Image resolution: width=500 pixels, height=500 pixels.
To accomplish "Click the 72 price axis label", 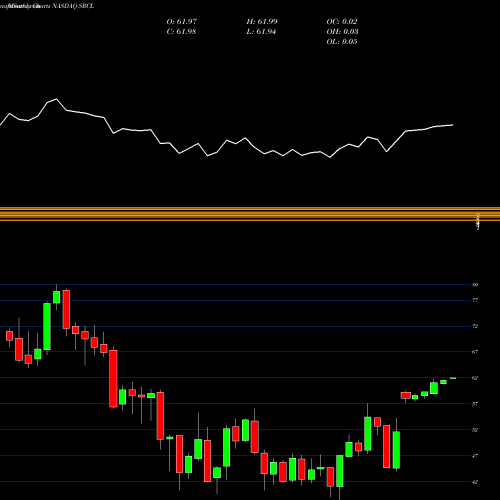I will point(475,326).
